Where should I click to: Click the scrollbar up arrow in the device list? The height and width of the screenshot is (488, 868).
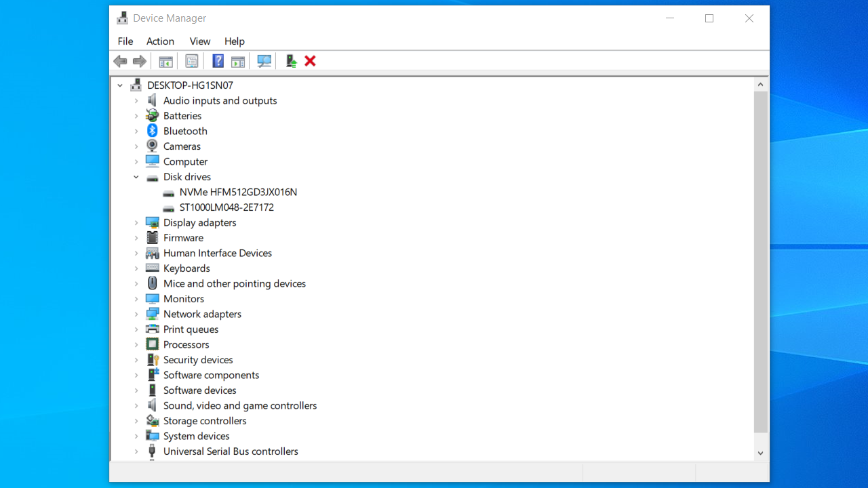760,85
